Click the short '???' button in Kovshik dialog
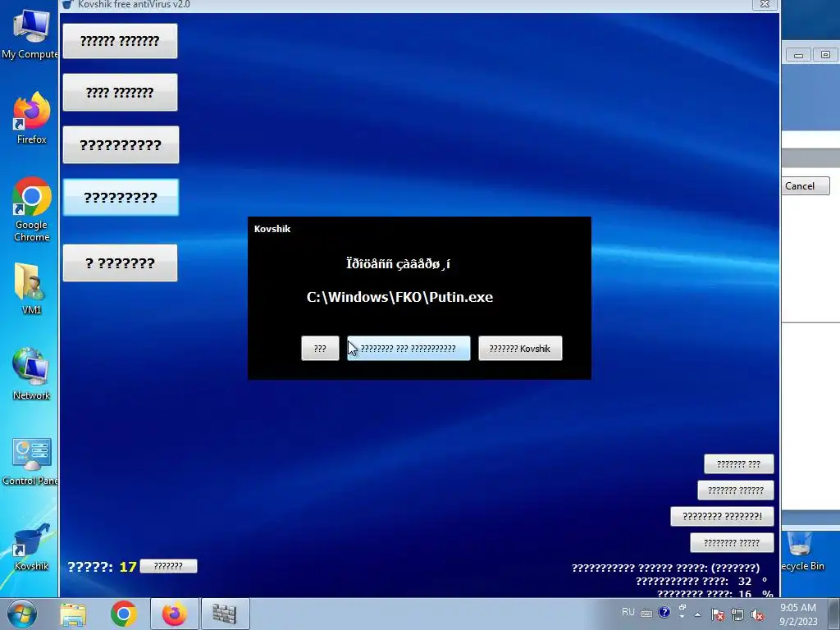The height and width of the screenshot is (630, 840). click(320, 348)
